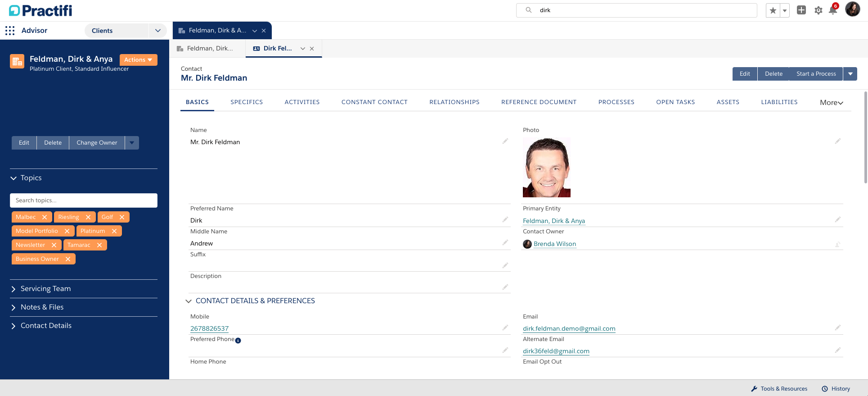Open the Feldman, Dirk & Anya entity link

point(554,221)
